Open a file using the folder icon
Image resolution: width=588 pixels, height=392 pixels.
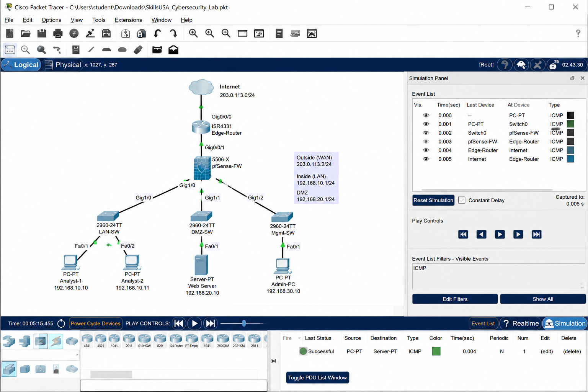[26, 34]
